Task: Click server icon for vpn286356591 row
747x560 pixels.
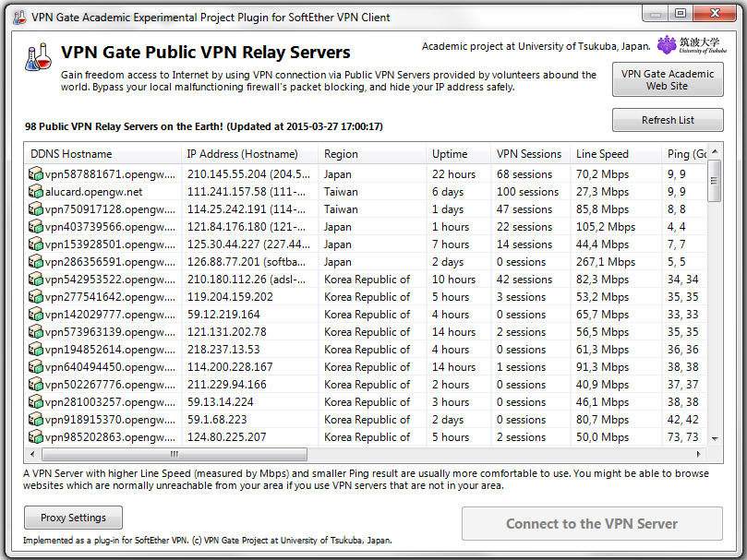Action: coord(36,261)
